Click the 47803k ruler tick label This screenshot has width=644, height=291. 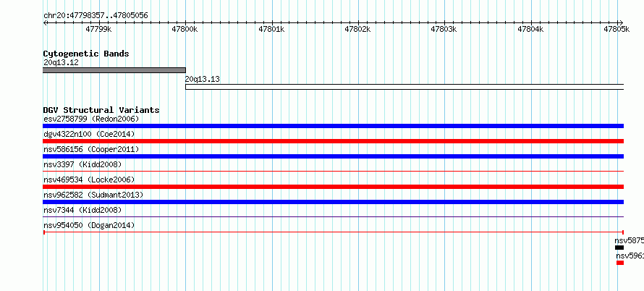click(x=444, y=29)
